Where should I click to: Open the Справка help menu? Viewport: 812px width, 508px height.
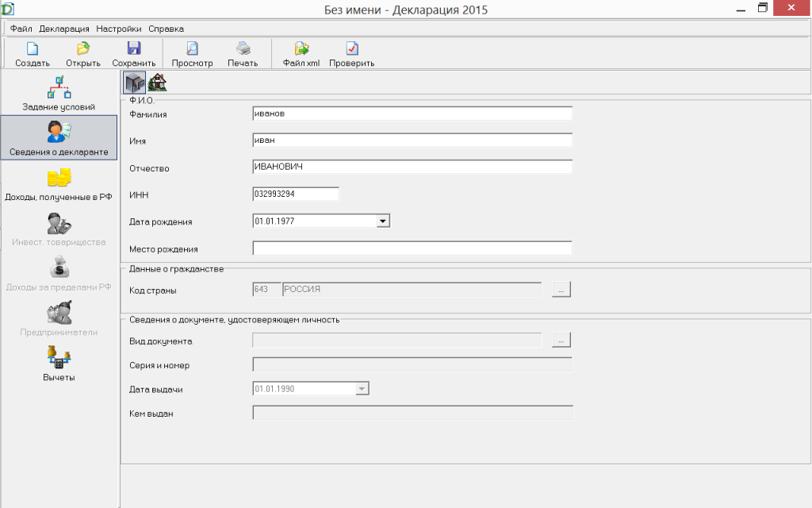166,28
